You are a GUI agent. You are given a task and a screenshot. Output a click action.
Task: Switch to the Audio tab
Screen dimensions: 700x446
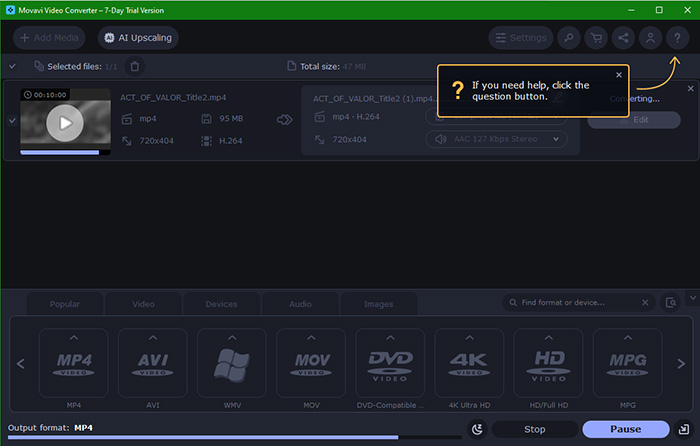click(x=300, y=304)
